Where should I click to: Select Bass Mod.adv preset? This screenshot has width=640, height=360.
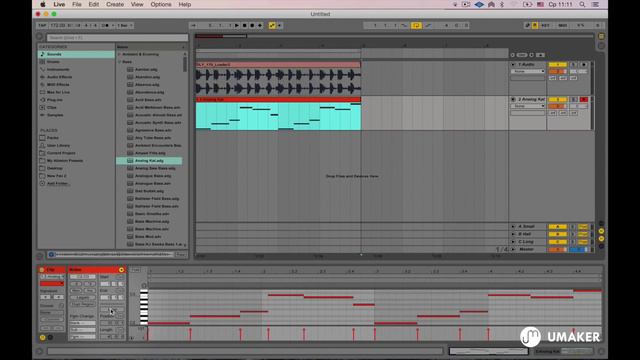[149, 237]
